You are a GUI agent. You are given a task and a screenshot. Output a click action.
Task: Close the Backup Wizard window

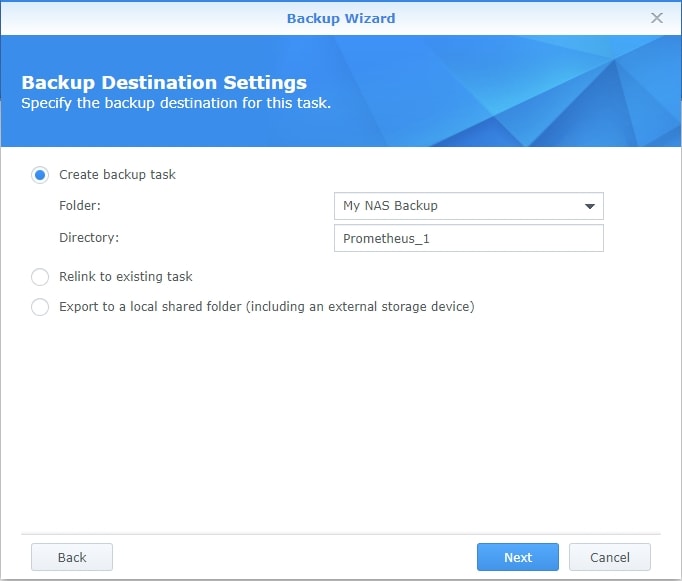coord(656,18)
